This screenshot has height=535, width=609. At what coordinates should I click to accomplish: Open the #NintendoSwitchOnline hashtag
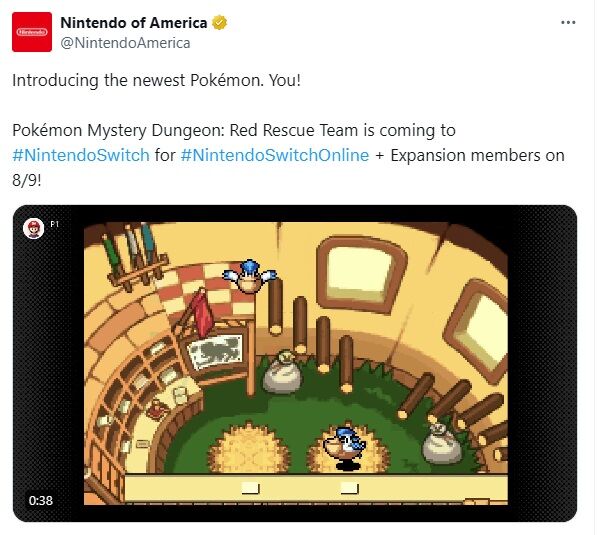click(275, 155)
